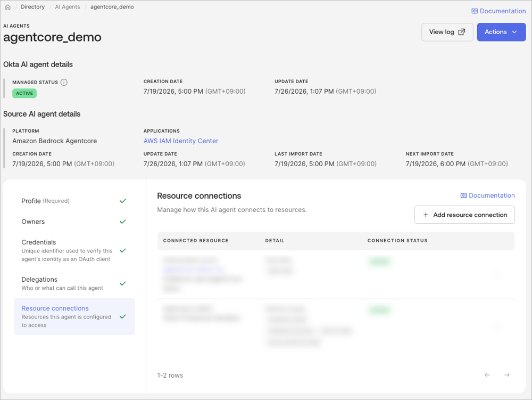This screenshot has height=400, width=532.
Task: Click the Amazon Bedrock Agentcore platform value
Action: 55,141
